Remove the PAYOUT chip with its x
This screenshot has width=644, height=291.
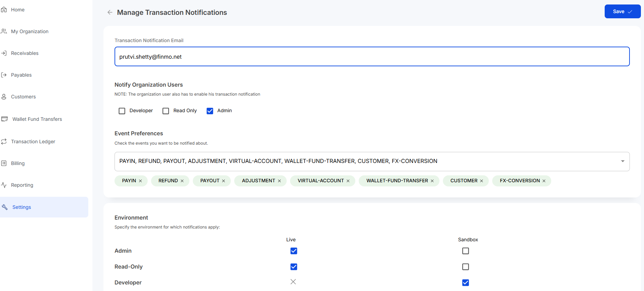pyautogui.click(x=224, y=181)
